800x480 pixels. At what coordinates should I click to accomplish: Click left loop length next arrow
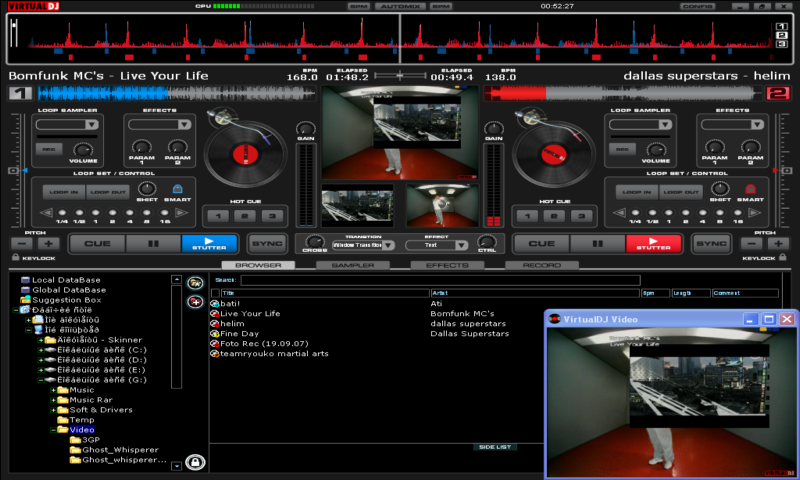coord(182,213)
